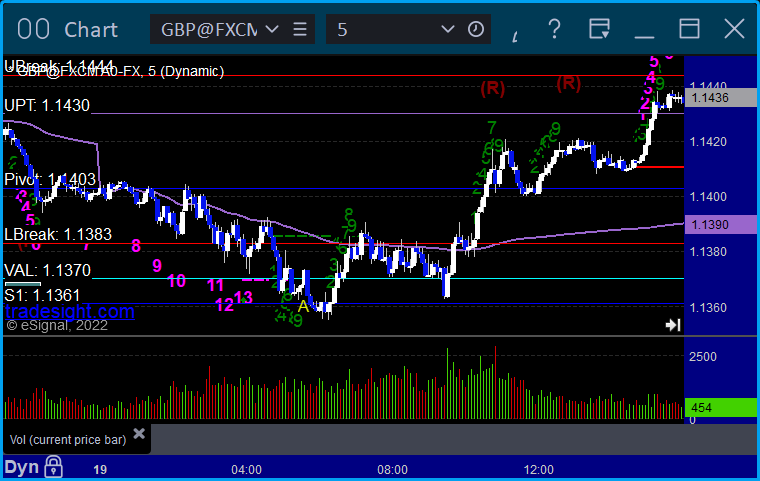The width and height of the screenshot is (760, 481).
Task: Click the volume value label 454
Action: click(x=720, y=407)
